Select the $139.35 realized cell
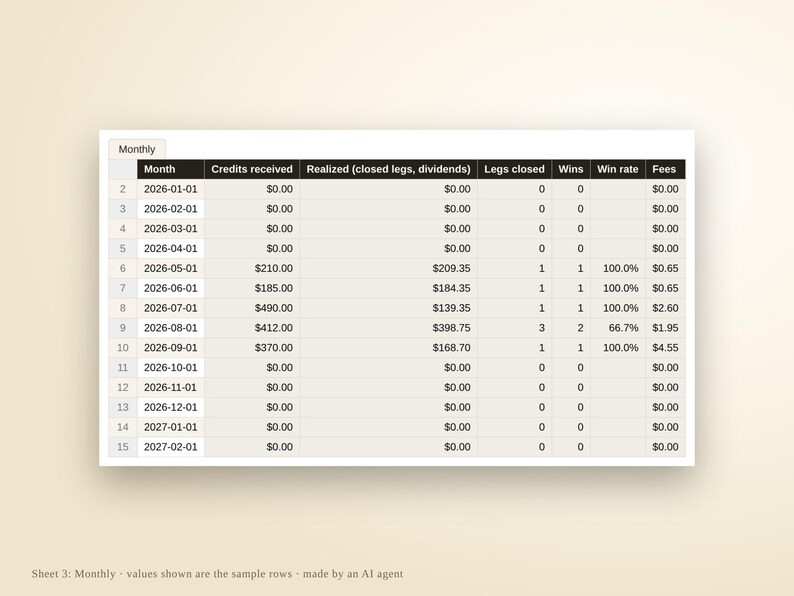 tap(388, 308)
